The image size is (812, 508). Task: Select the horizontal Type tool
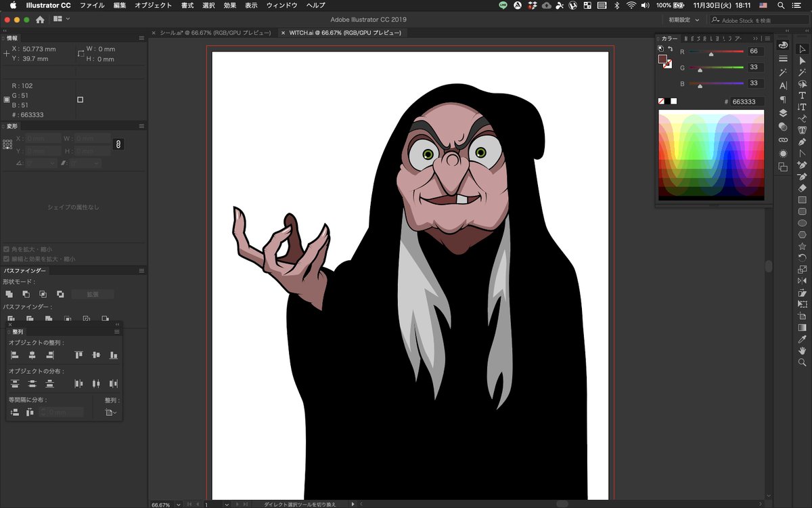pos(803,96)
